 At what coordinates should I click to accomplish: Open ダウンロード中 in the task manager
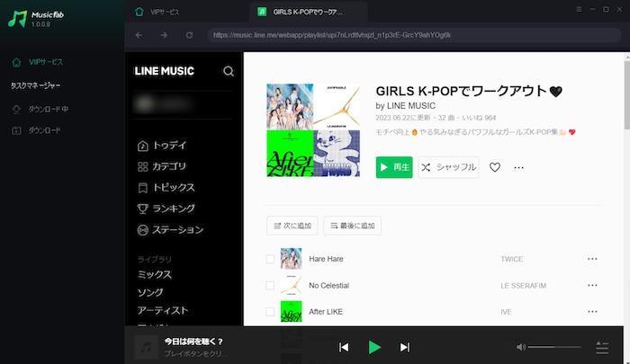[40, 109]
